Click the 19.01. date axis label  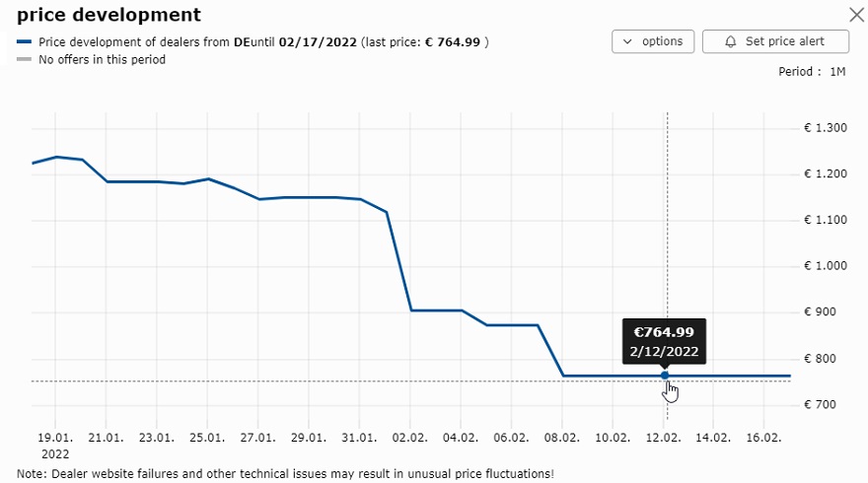click(x=55, y=438)
